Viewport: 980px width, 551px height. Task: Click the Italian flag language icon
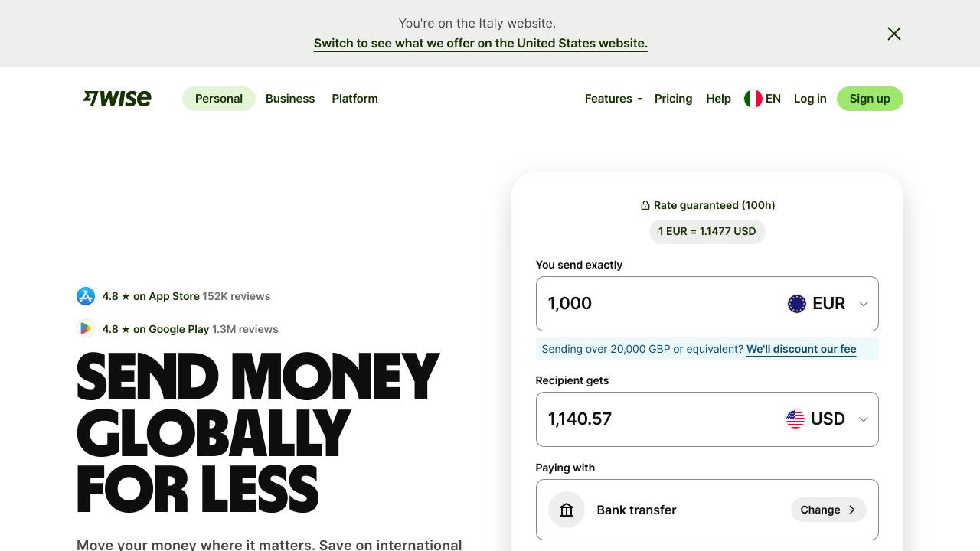pos(753,99)
